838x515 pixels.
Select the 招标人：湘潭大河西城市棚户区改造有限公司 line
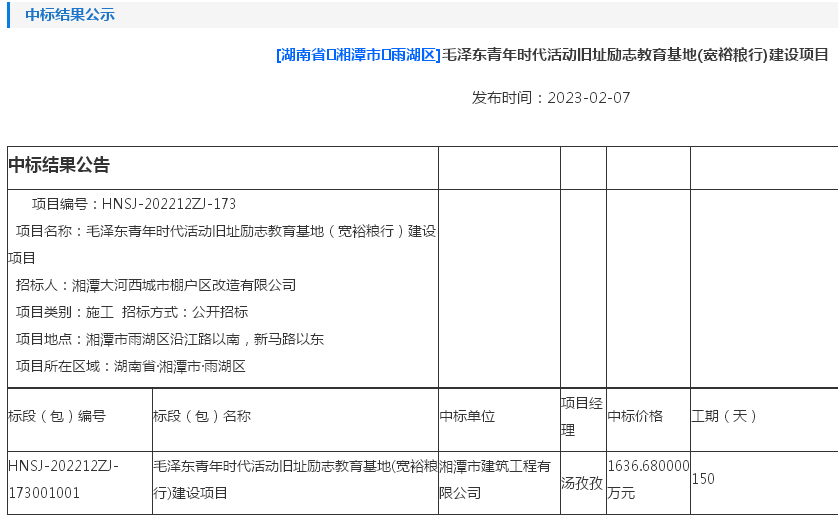tap(156, 285)
